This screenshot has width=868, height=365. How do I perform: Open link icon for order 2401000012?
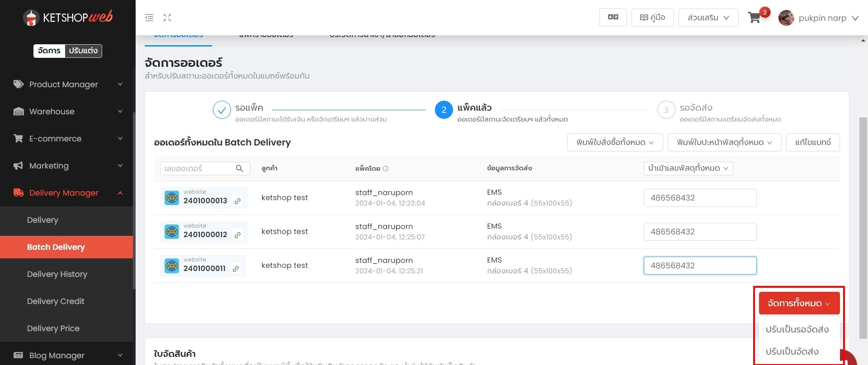point(237,235)
